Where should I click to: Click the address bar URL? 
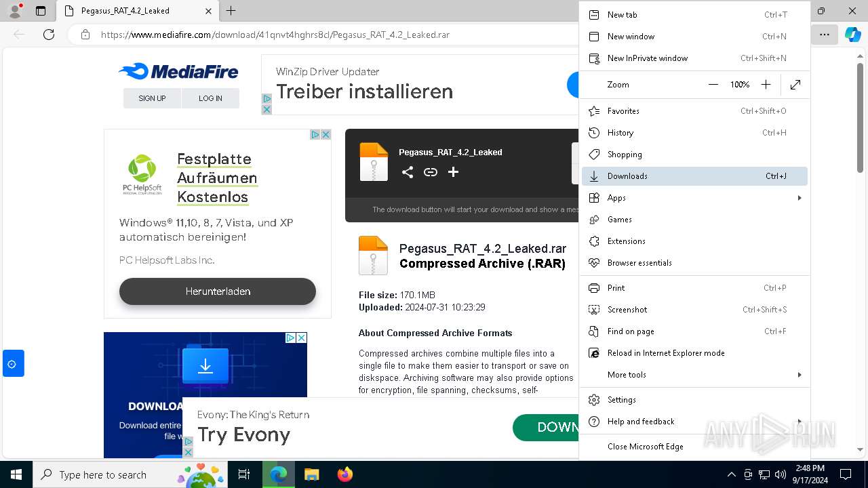pos(275,35)
